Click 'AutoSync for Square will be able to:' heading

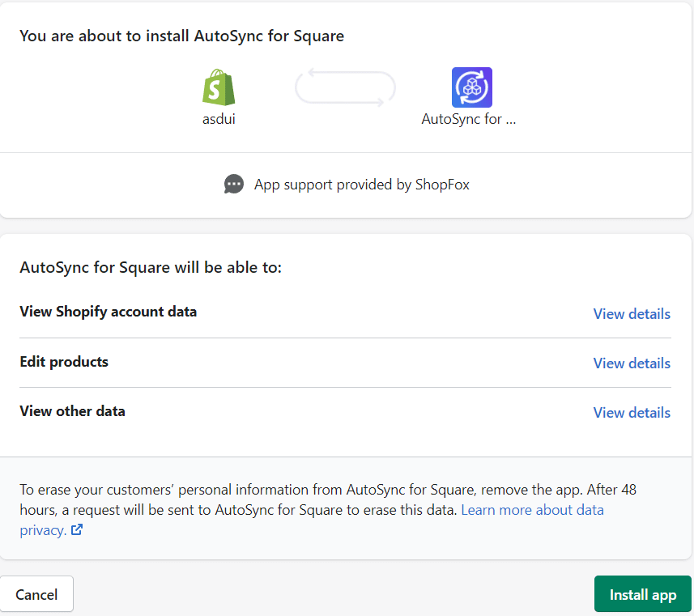tap(151, 267)
